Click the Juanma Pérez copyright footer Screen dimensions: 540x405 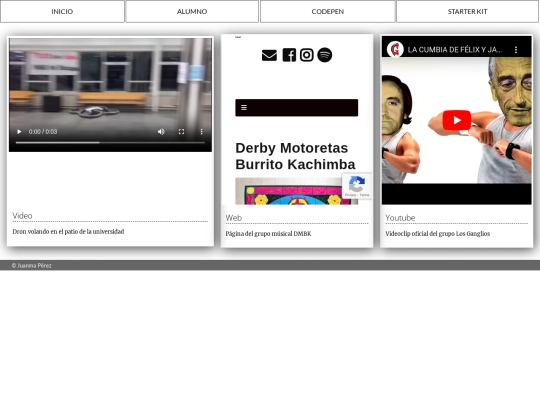click(31, 266)
